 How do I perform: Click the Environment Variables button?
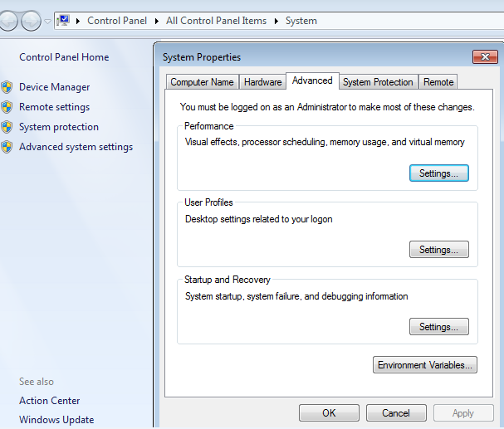pyautogui.click(x=425, y=365)
